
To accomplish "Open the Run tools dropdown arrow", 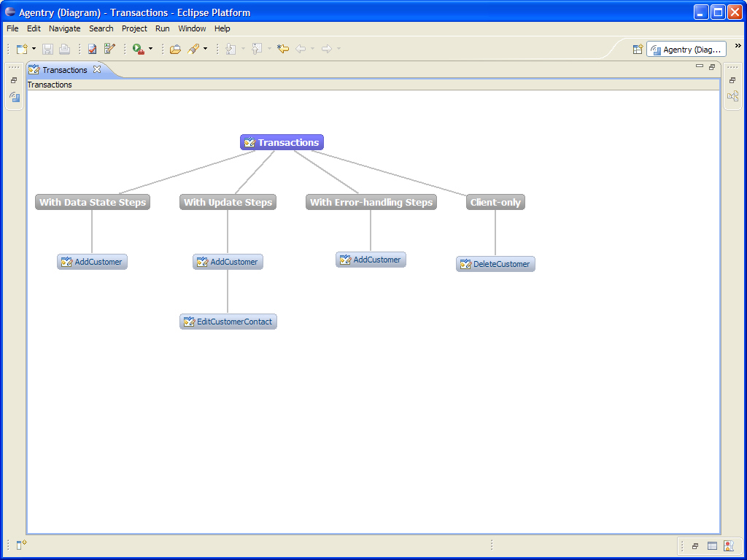I will coord(150,49).
